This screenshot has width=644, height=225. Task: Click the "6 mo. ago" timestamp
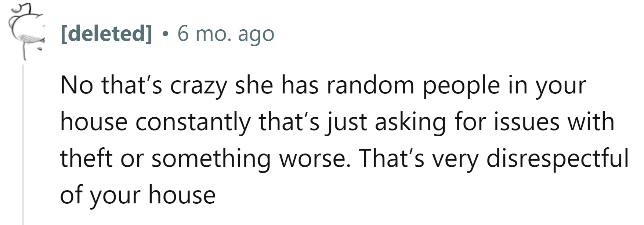pyautogui.click(x=225, y=34)
